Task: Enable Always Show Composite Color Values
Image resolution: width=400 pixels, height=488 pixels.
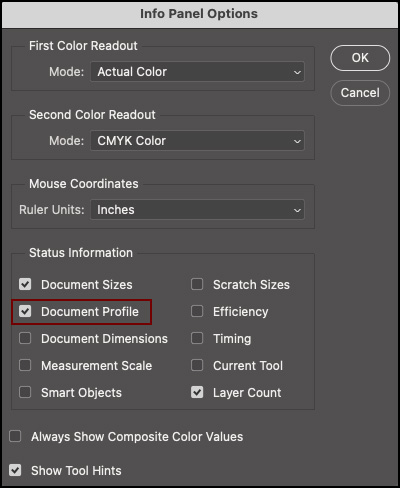Action: (x=15, y=436)
